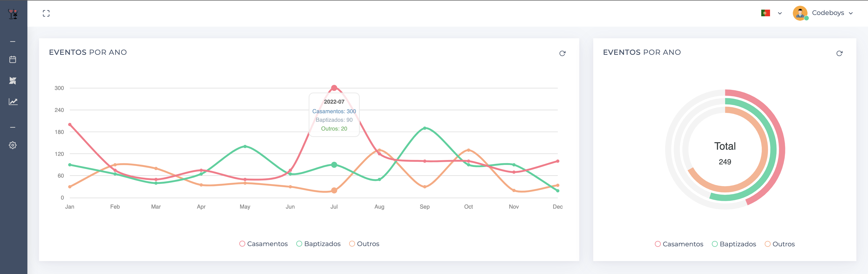The height and width of the screenshot is (274, 868).
Task: Click the language selector chevron arrow
Action: click(780, 13)
